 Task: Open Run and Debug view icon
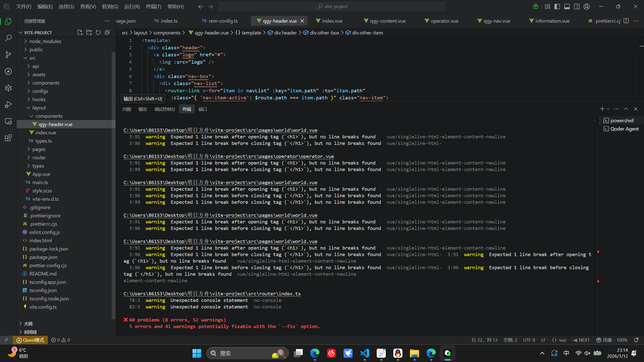click(x=8, y=104)
